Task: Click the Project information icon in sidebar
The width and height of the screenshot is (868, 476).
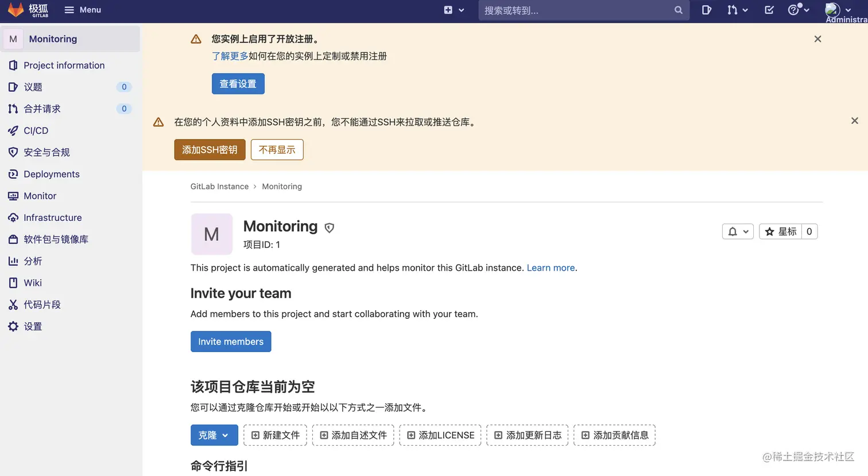Action: [x=13, y=65]
